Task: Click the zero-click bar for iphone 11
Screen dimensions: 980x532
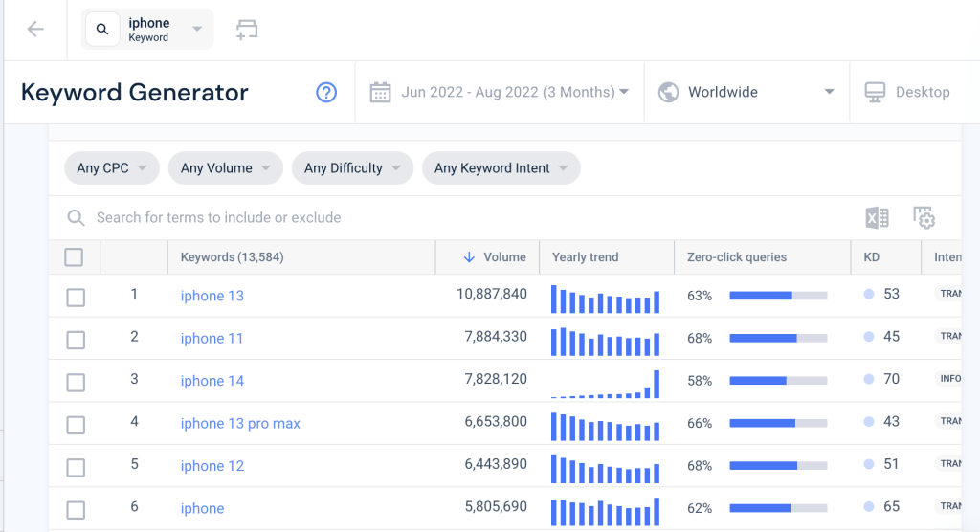Action: 778,338
